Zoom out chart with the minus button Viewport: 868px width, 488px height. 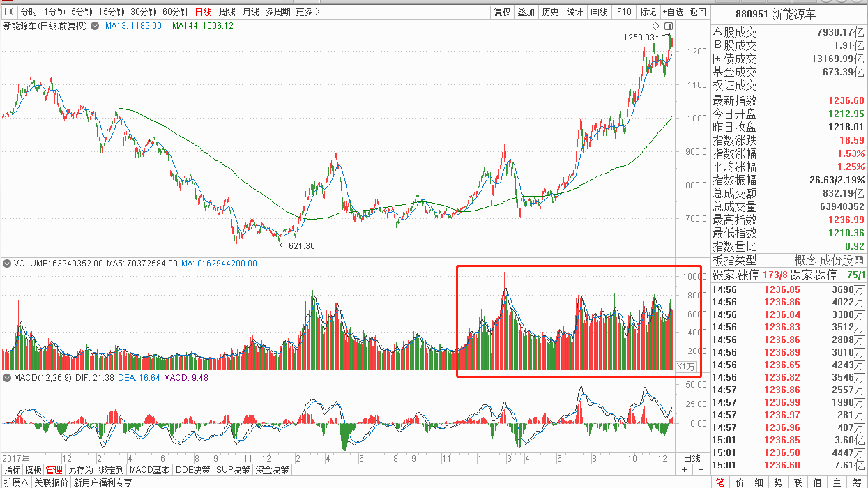coord(701,471)
